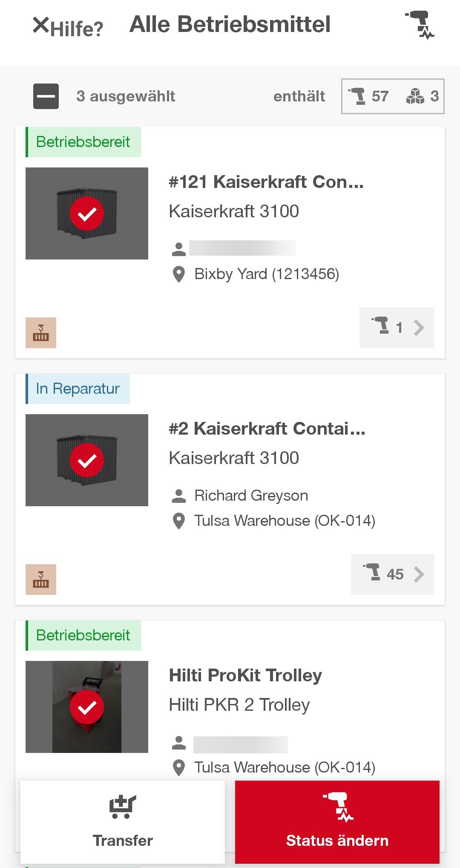Deselect the Hilti ProKit Trolley checkmark
This screenshot has height=868, width=460.
coord(87,707)
